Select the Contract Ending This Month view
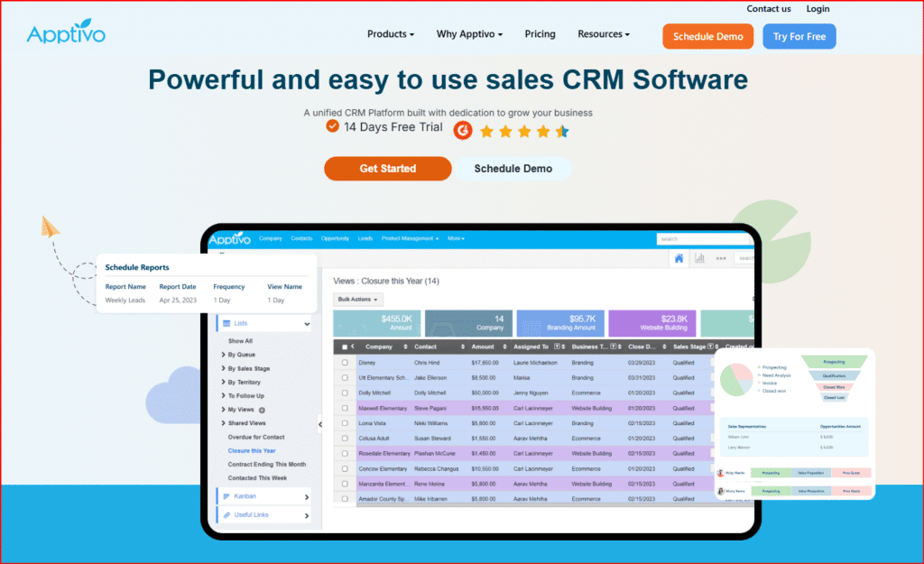The width and height of the screenshot is (924, 564). click(x=267, y=465)
